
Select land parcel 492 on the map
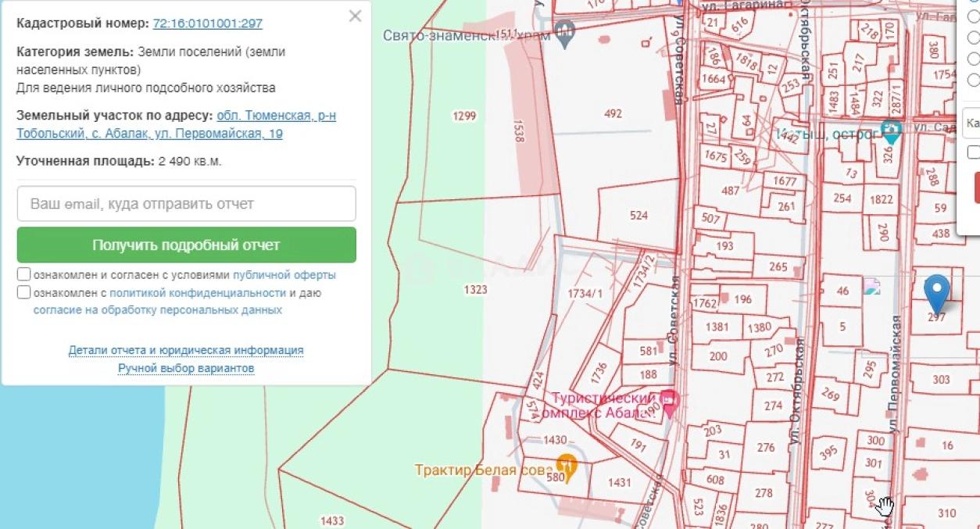(x=613, y=113)
